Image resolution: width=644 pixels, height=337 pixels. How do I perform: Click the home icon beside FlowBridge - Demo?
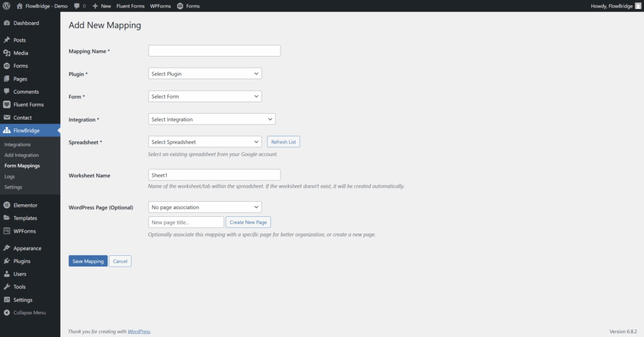(x=19, y=6)
